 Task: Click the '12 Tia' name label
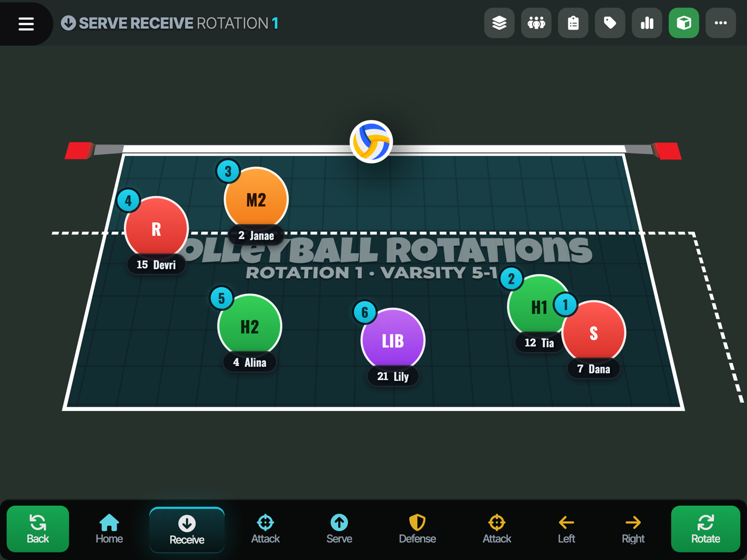(x=539, y=342)
